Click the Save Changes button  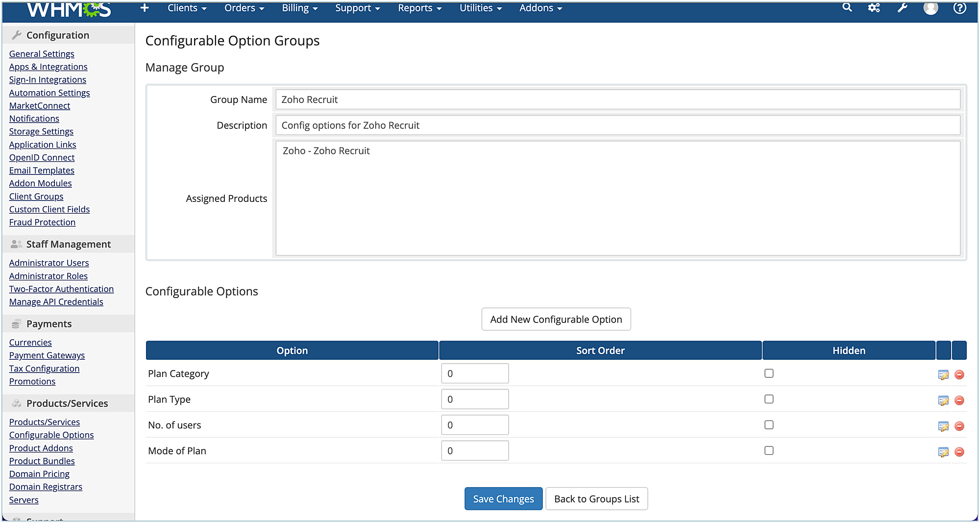503,498
